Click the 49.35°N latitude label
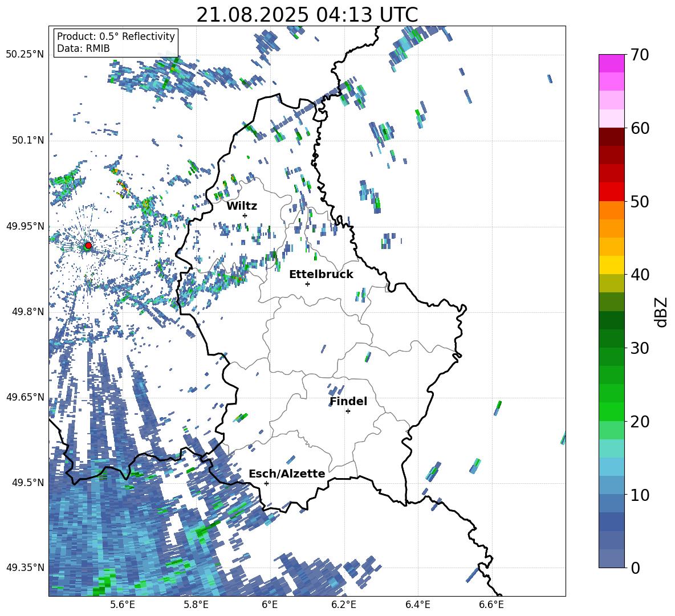The image size is (675, 616). coord(25,568)
